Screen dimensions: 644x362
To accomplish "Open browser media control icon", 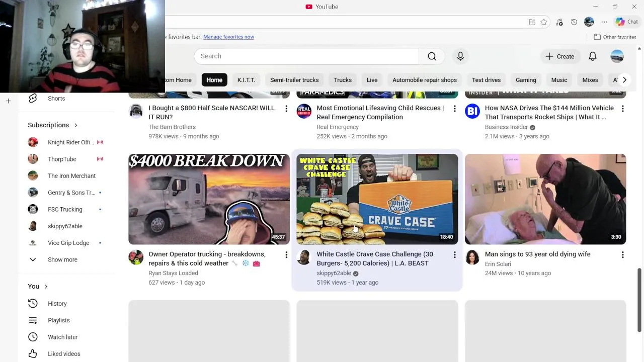I will click(559, 22).
